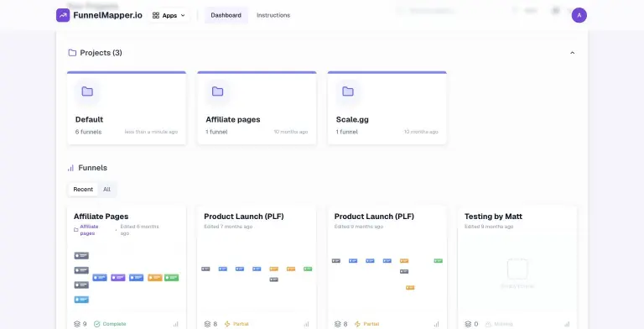Click the analytics icon on the Testing by Matt card

[x=567, y=324]
